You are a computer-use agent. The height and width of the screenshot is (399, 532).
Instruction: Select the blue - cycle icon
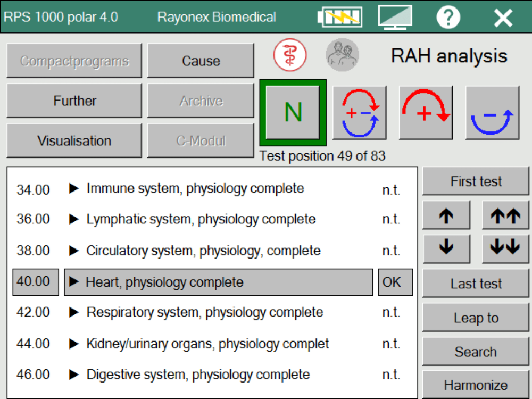(x=493, y=112)
